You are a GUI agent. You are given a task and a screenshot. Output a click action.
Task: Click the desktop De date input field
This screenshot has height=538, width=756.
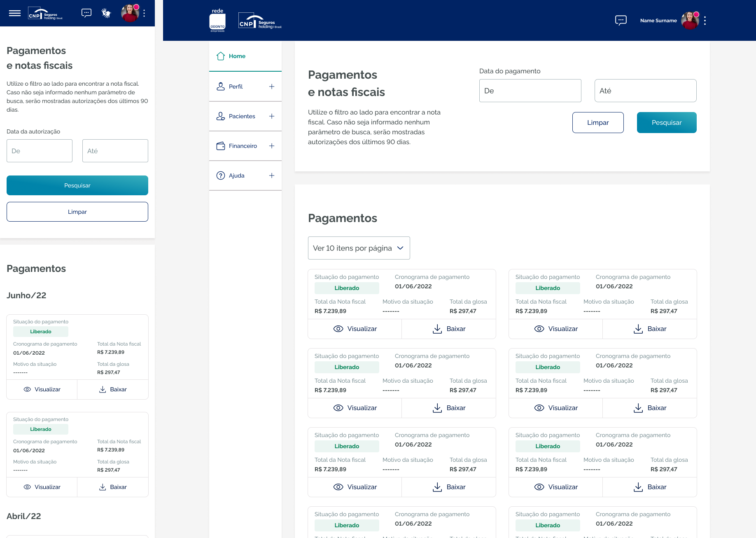click(530, 91)
